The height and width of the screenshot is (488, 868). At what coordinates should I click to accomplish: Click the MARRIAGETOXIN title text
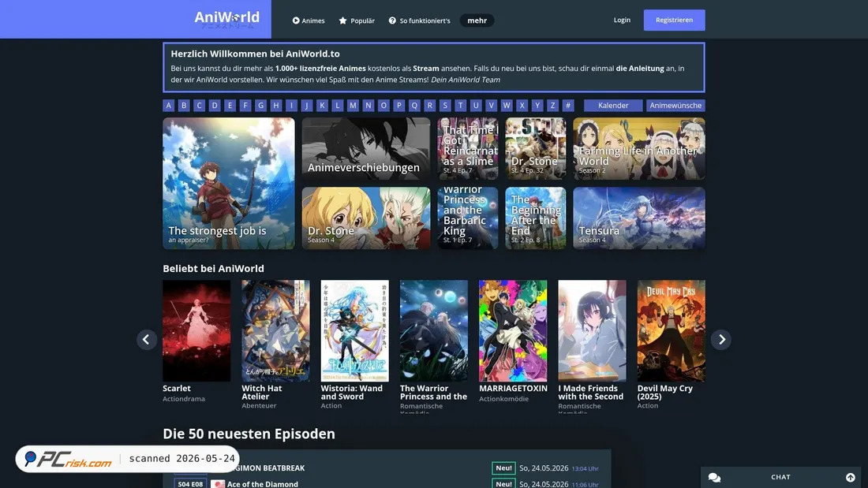(513, 389)
